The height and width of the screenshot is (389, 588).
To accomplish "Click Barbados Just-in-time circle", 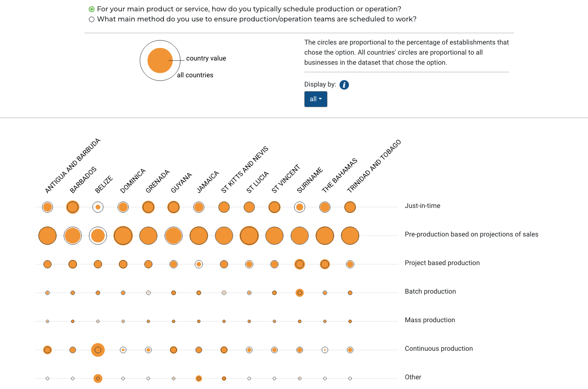I will [73, 207].
